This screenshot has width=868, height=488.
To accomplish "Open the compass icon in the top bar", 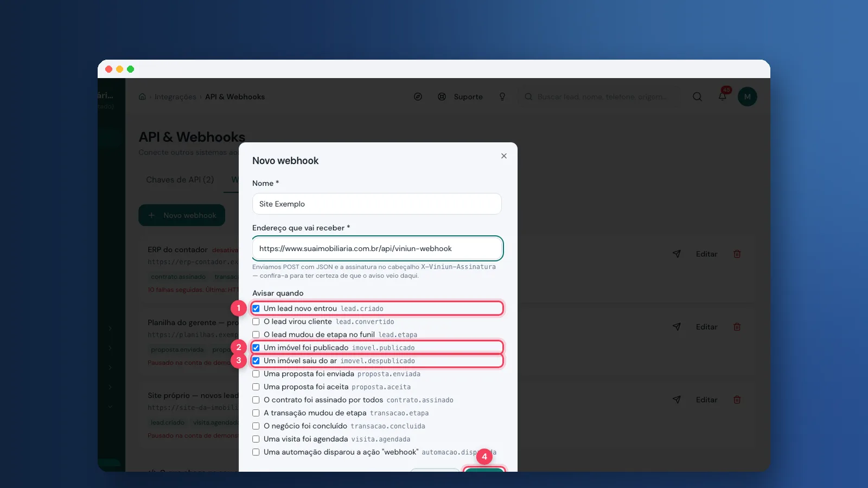I will (x=418, y=97).
